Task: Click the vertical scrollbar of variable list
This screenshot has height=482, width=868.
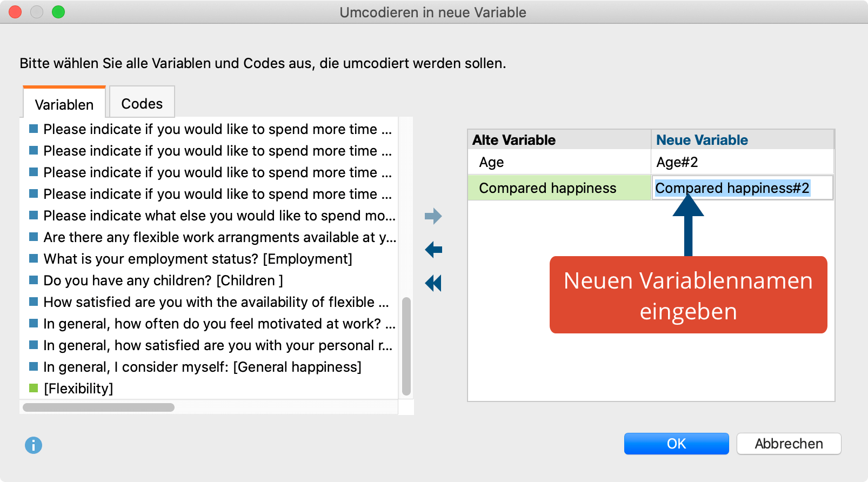Action: pyautogui.click(x=406, y=346)
